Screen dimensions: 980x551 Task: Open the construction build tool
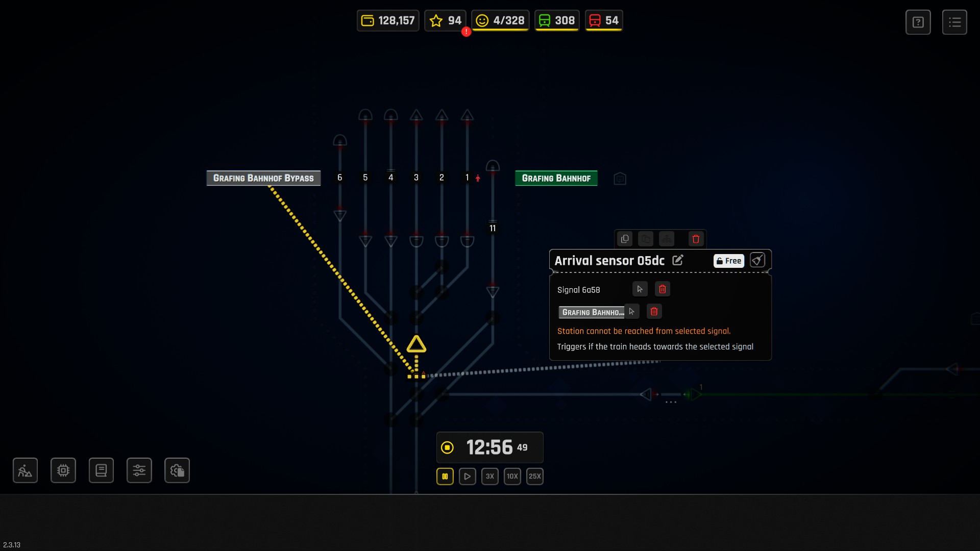pos(25,470)
